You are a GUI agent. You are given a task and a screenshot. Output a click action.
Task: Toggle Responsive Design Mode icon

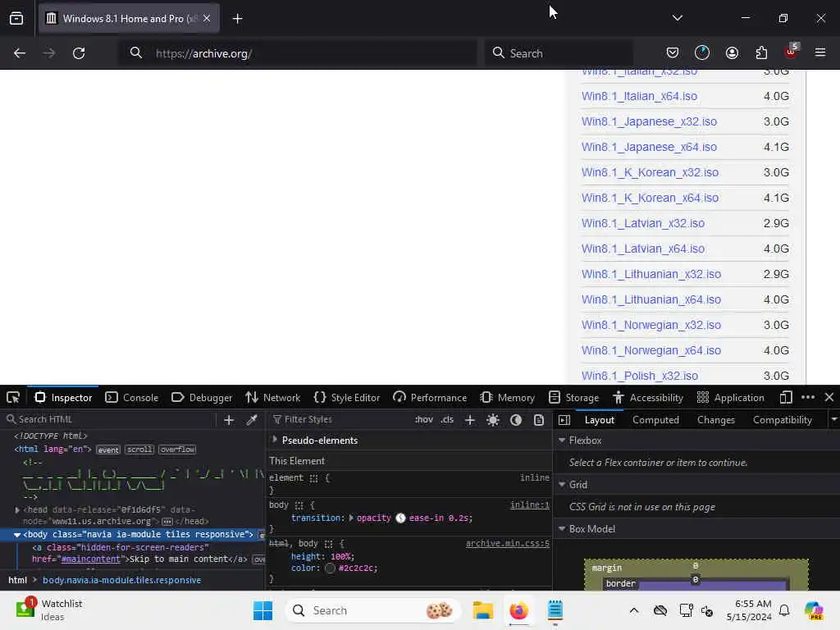786,398
